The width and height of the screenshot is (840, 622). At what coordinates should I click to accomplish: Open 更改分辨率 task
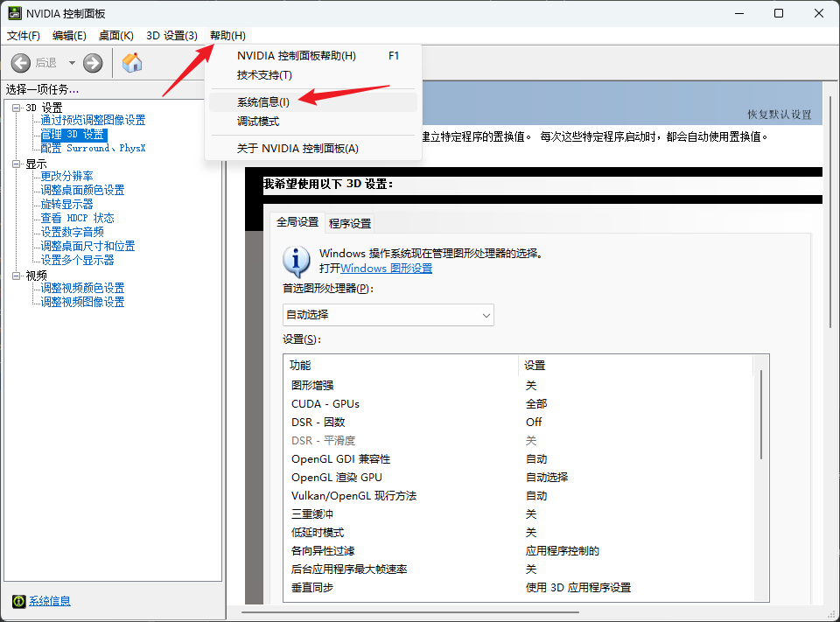[x=67, y=176]
